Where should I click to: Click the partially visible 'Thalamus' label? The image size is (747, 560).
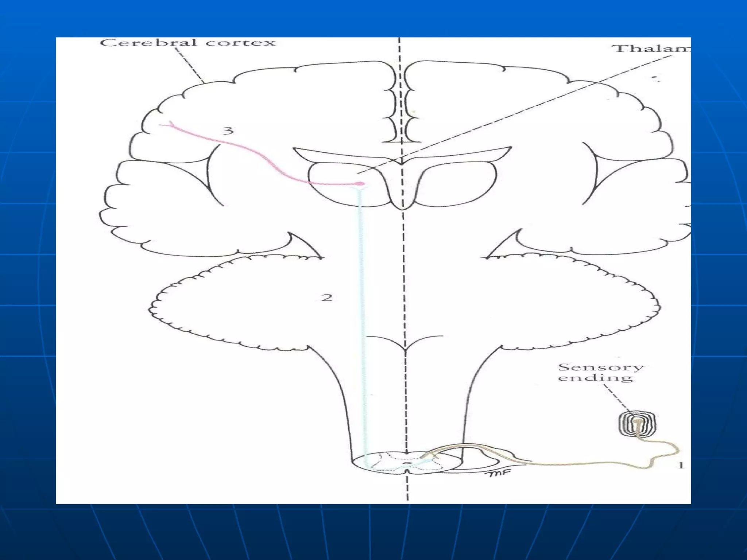pos(652,48)
